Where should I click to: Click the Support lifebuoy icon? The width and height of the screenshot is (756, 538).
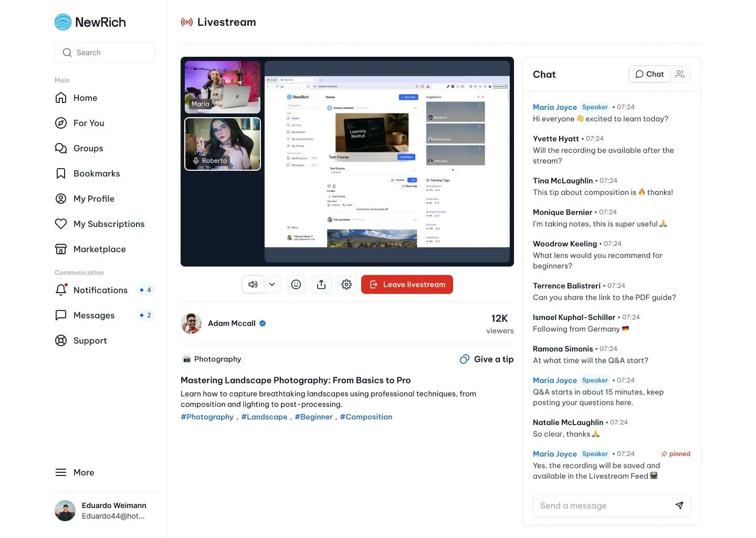click(x=61, y=340)
